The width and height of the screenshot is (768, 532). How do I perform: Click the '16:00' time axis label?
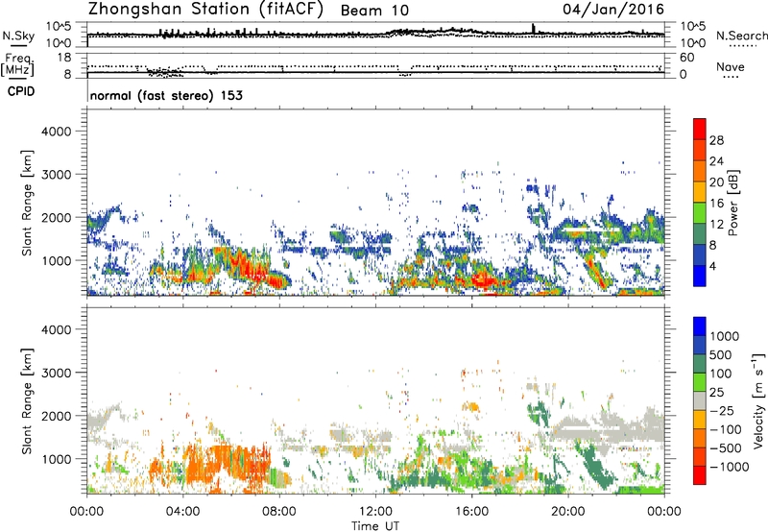pyautogui.click(x=471, y=512)
